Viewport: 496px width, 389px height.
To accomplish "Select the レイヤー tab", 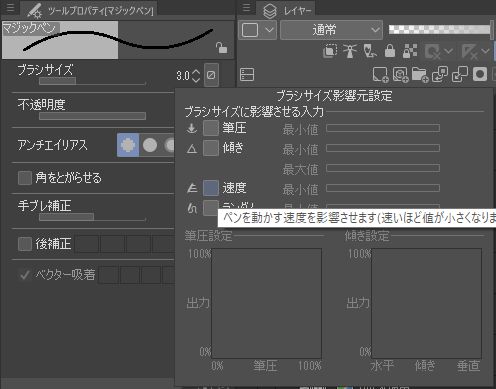I will [x=287, y=10].
